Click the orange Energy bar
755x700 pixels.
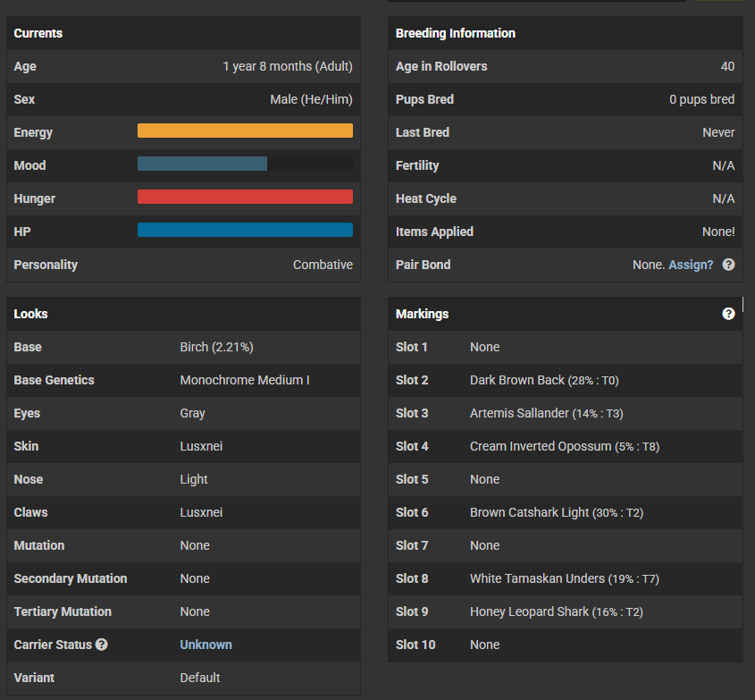click(245, 131)
